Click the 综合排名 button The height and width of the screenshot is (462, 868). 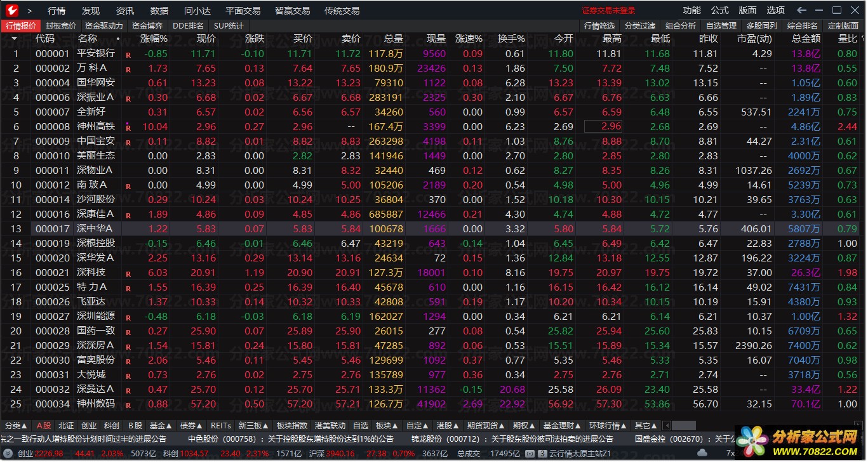[803, 26]
